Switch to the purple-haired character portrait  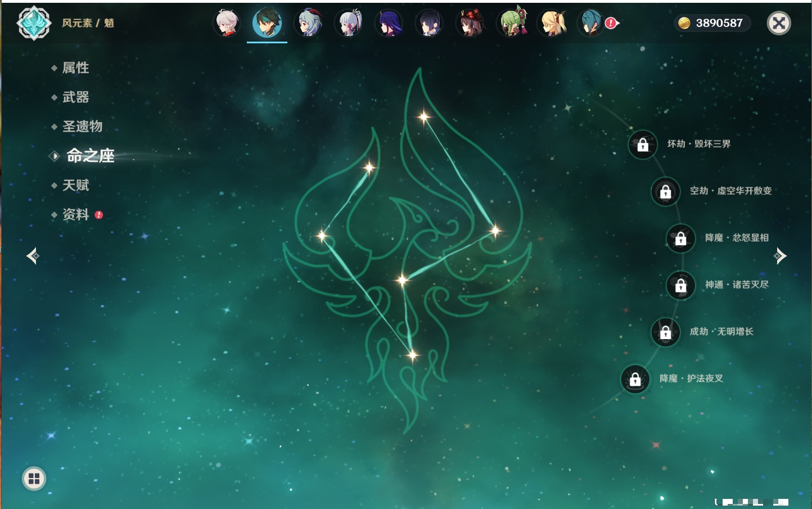pyautogui.click(x=389, y=23)
